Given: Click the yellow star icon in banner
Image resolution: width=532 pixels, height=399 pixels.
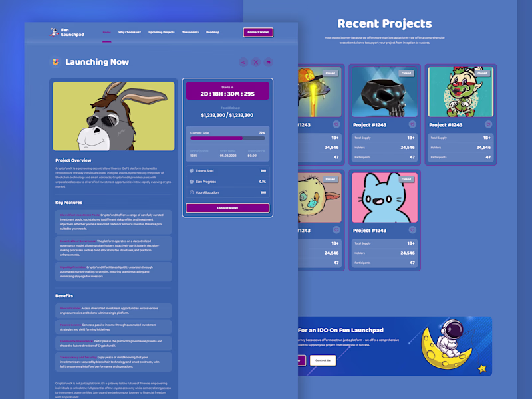Looking at the screenshot, I should 482,368.
